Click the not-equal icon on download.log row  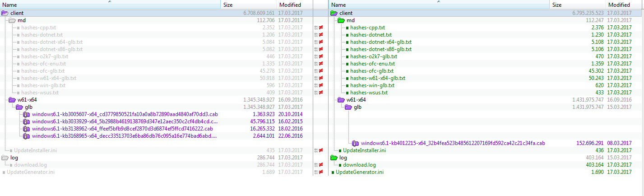coord(321,165)
